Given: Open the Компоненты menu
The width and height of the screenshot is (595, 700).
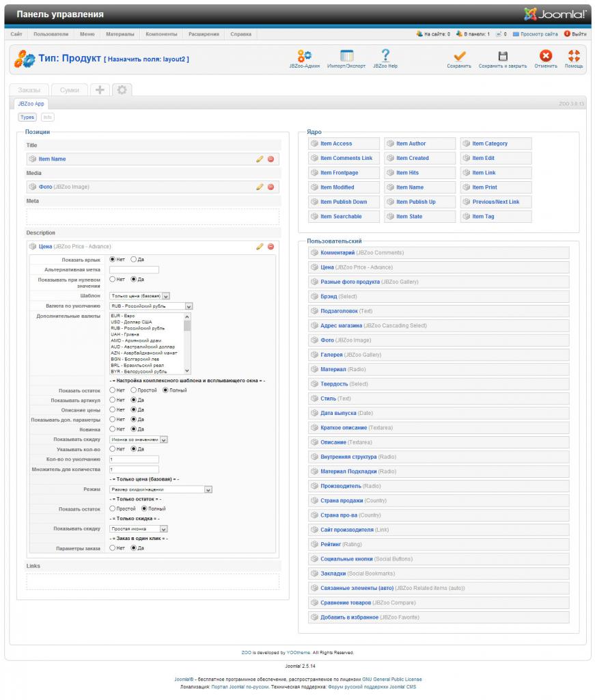Looking at the screenshot, I should (161, 34).
